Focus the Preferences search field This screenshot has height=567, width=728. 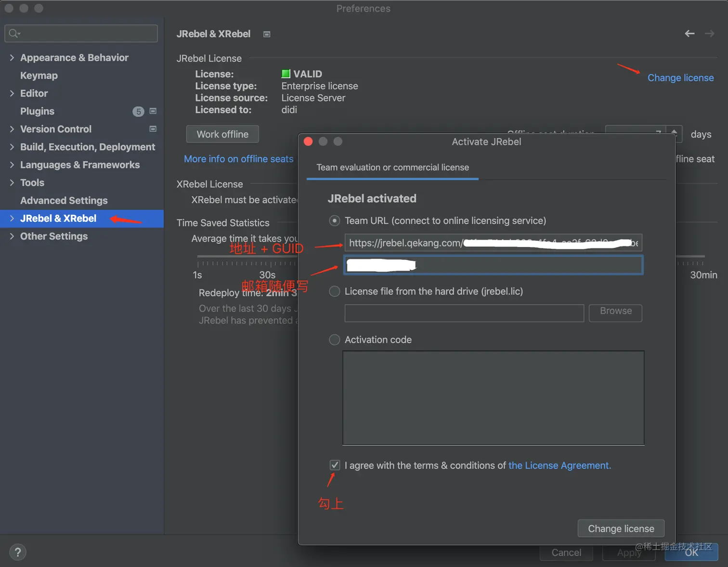[81, 33]
